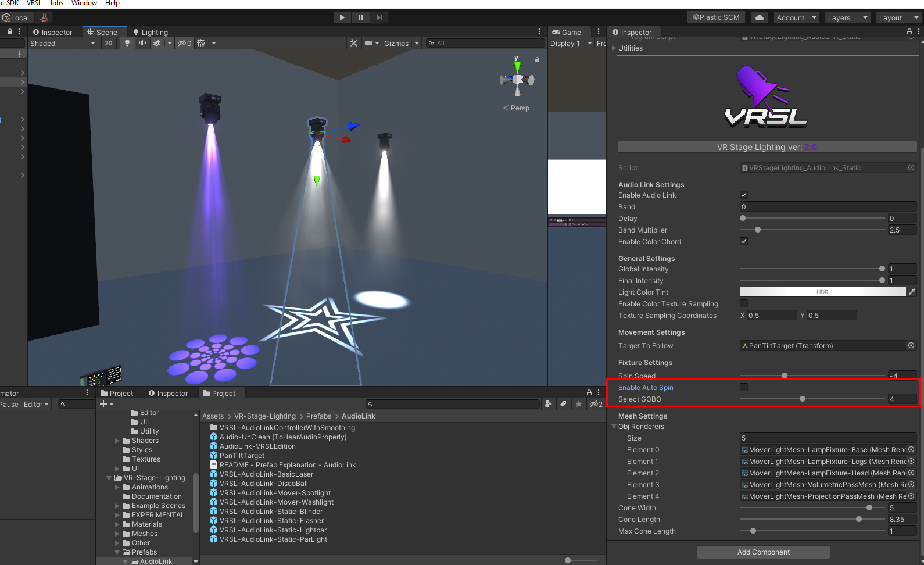Open Search by Label tag icon
The width and height of the screenshot is (924, 565).
click(x=563, y=404)
